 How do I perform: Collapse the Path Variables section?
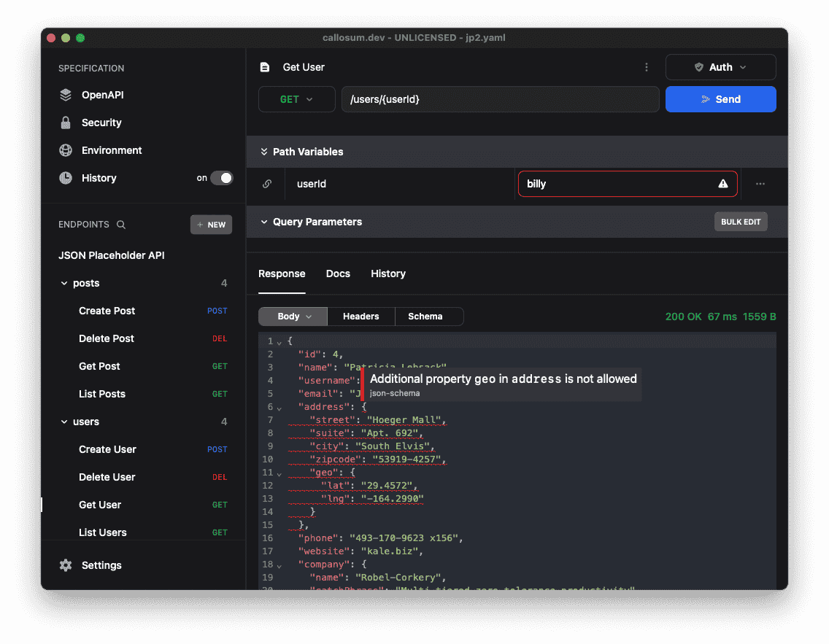(x=264, y=152)
